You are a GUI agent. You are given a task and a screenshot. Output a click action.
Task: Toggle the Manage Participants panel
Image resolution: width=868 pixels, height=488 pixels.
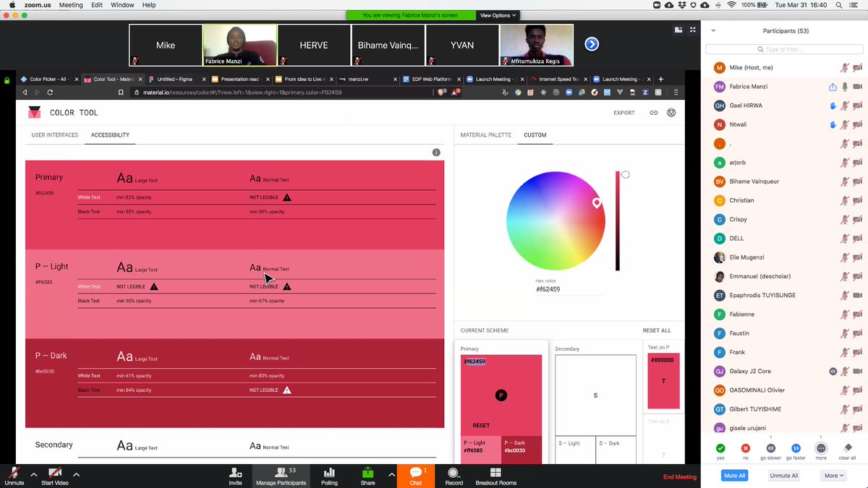coord(281,475)
